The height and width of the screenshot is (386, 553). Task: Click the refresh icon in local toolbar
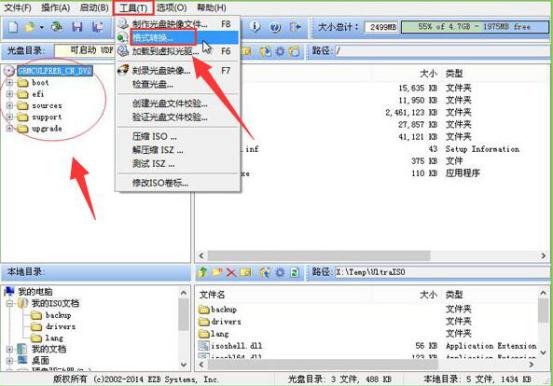(x=294, y=272)
